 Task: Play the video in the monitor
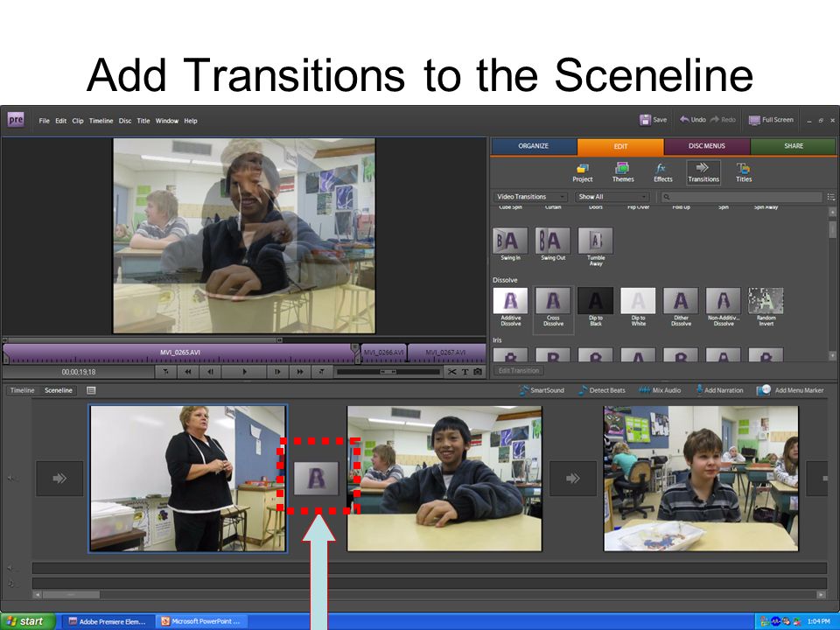click(244, 371)
